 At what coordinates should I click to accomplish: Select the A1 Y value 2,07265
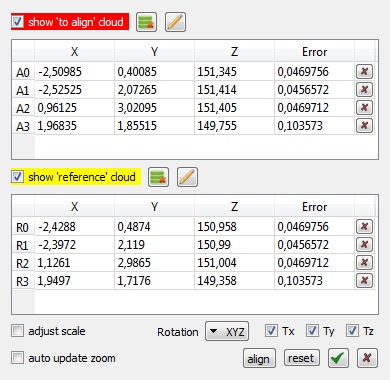click(154, 89)
